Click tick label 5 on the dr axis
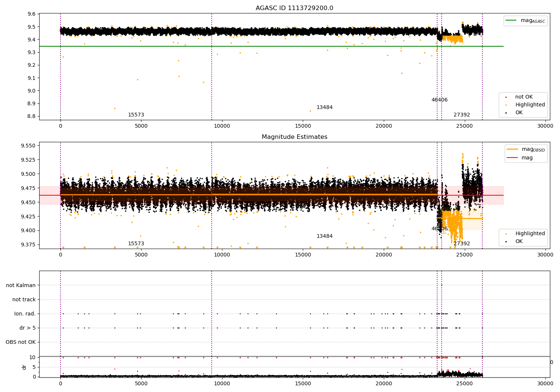Image resolution: width=560 pixels, height=392 pixels. (34, 367)
